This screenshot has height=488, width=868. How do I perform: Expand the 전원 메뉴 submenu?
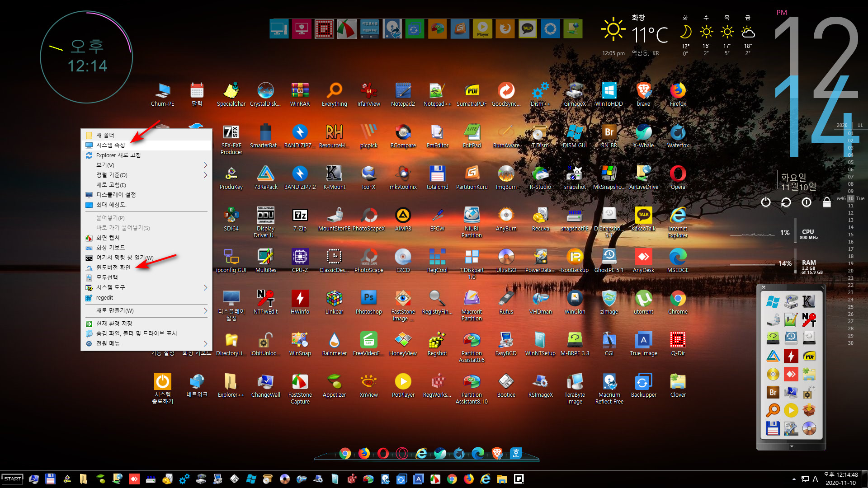click(x=146, y=343)
